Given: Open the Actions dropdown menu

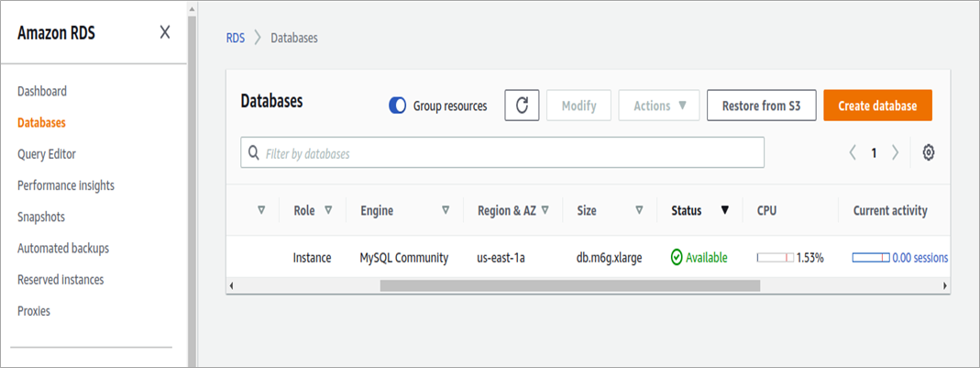Looking at the screenshot, I should click(x=659, y=106).
